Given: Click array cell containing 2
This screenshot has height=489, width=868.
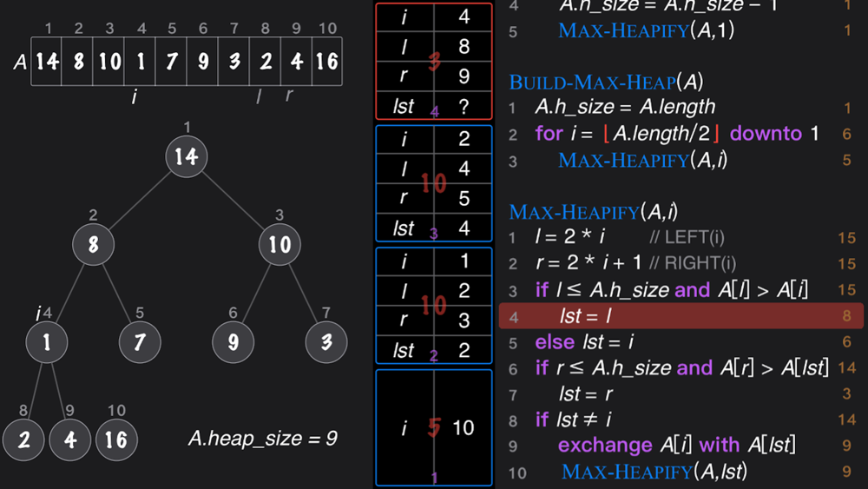Looking at the screenshot, I should point(265,62).
